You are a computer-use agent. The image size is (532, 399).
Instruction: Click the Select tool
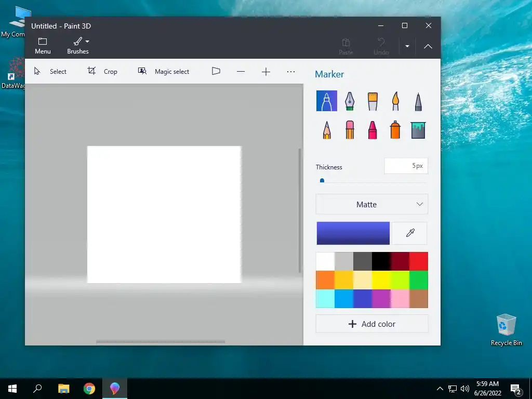[x=50, y=71]
